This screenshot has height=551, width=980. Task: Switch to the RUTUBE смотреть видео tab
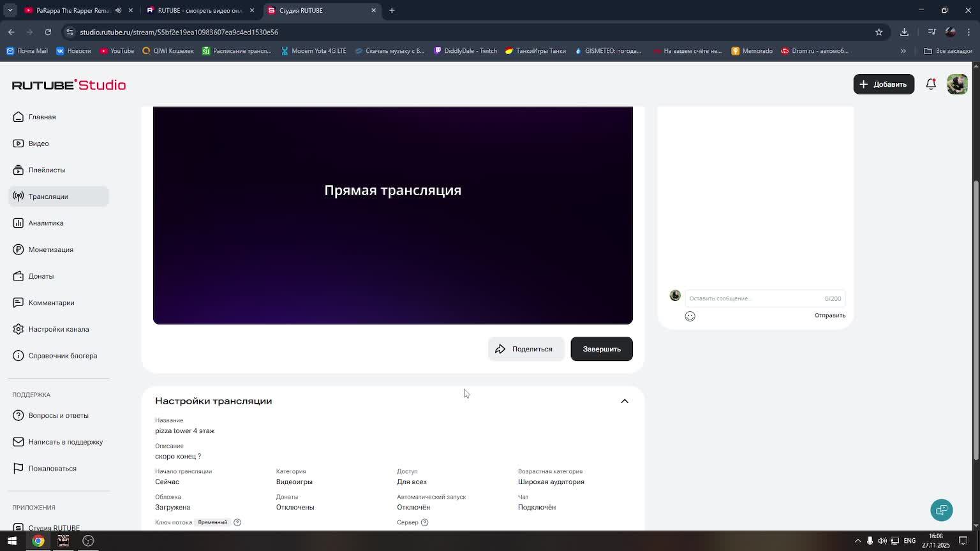pyautogui.click(x=201, y=10)
